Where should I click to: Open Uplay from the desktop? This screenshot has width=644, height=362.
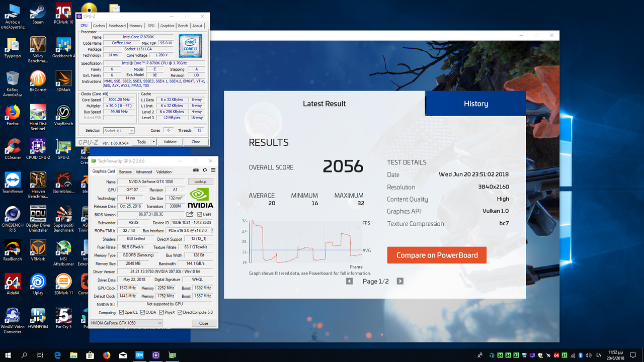38,284
